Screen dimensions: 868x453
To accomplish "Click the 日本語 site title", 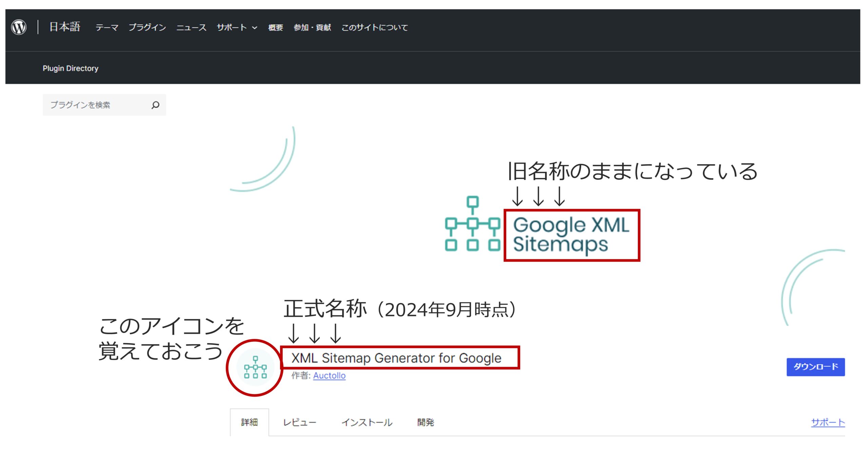I will (65, 27).
